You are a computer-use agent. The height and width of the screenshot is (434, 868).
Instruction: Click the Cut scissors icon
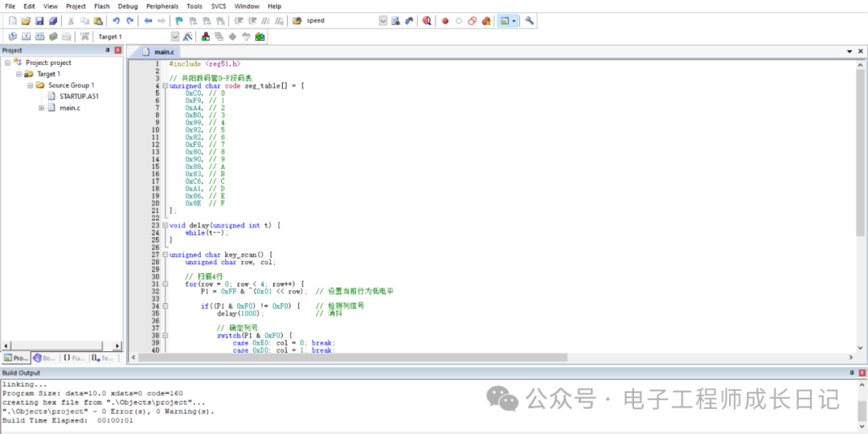point(71,20)
